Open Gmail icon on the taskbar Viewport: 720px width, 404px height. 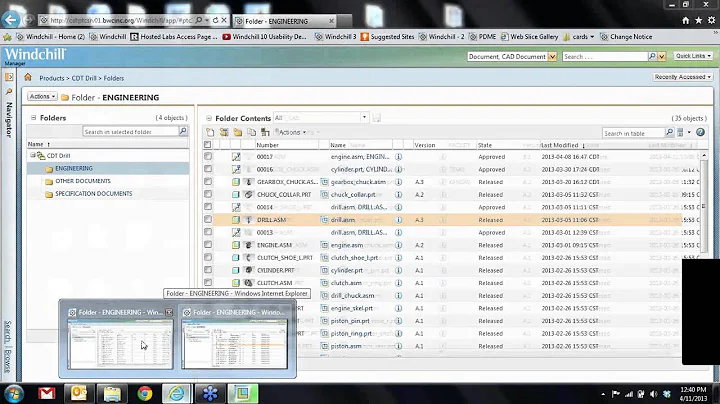pos(46,393)
